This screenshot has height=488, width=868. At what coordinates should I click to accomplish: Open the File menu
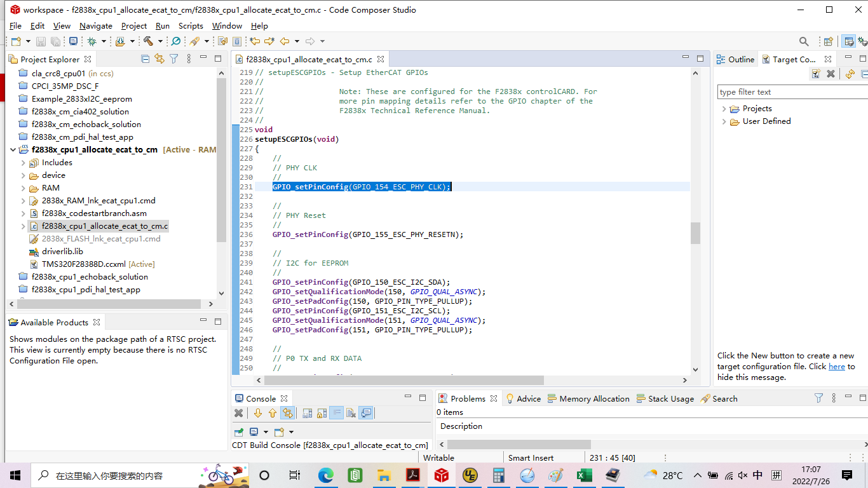click(x=15, y=26)
